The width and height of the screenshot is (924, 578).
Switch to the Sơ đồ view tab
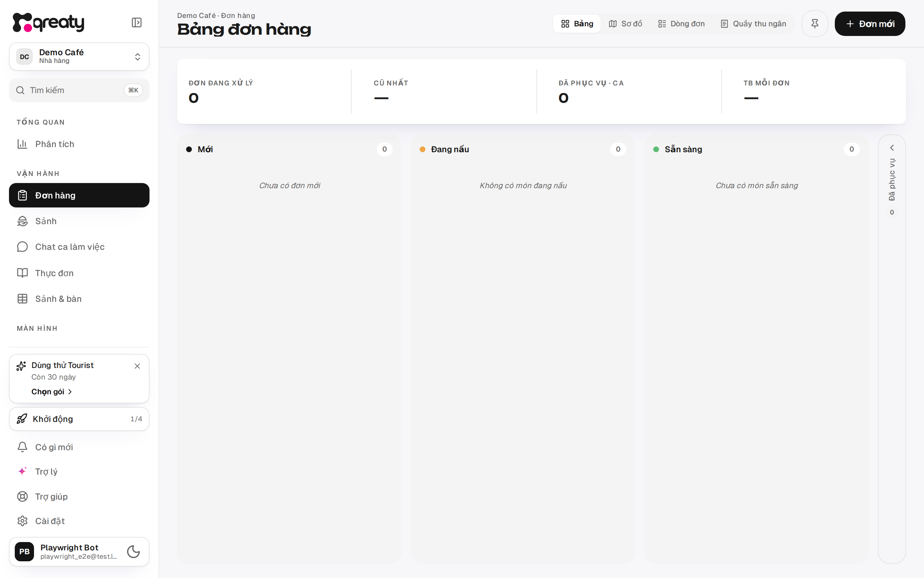coord(625,24)
